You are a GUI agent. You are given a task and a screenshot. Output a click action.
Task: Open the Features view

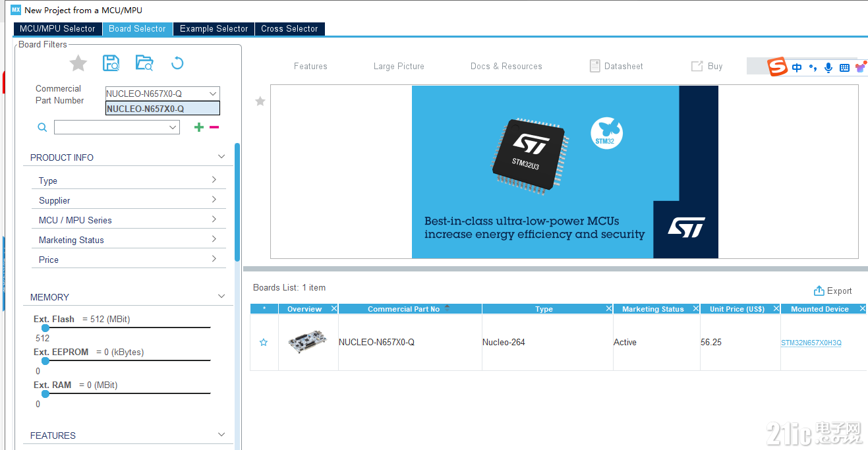pos(310,67)
